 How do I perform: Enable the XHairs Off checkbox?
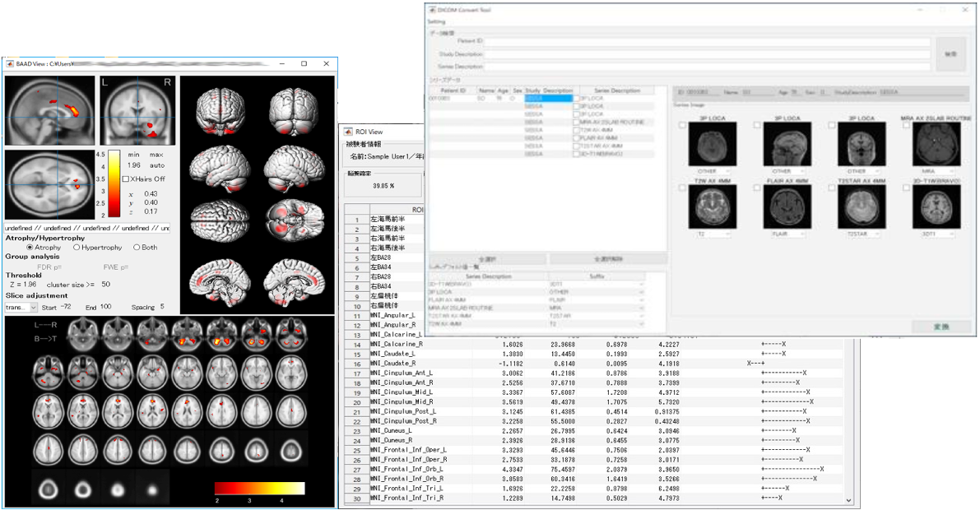pyautogui.click(x=126, y=178)
